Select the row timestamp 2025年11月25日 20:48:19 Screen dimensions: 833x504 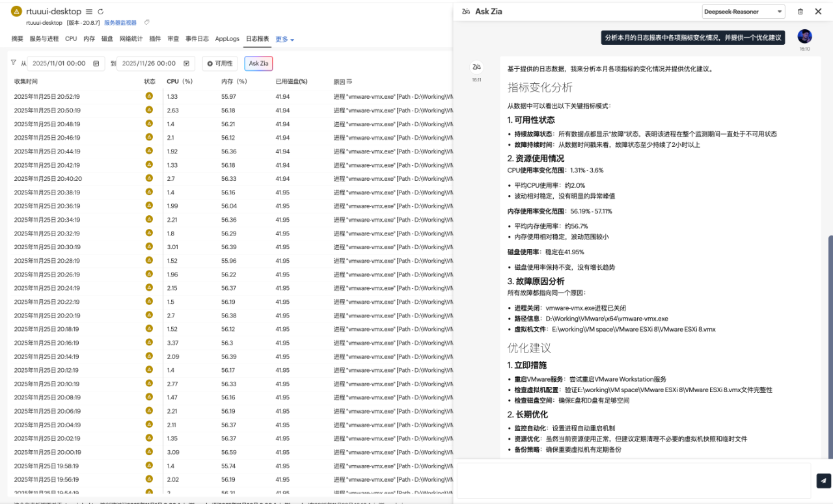(47, 124)
